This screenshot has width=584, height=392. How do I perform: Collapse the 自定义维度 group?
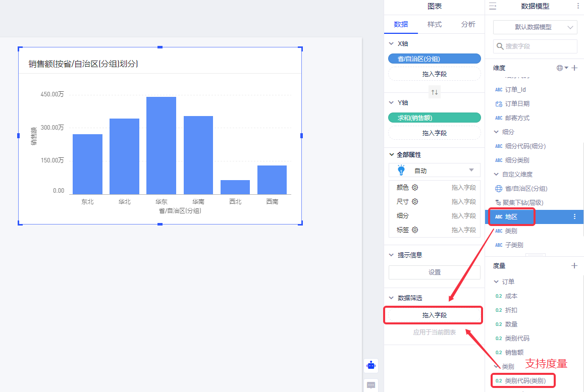496,175
